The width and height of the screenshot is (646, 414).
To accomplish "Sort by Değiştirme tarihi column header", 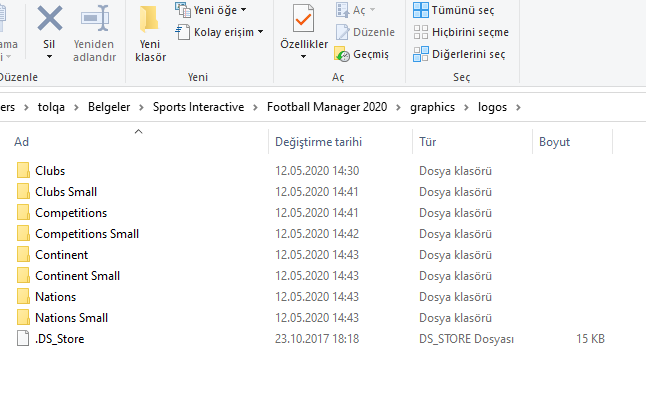I will (x=318, y=142).
